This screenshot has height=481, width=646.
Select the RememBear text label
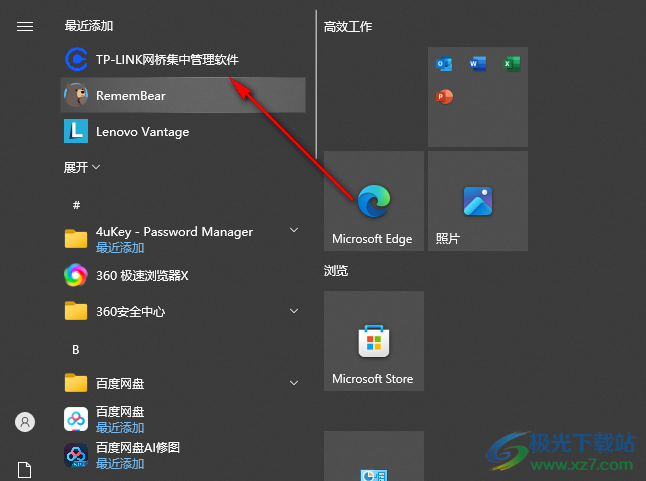[131, 96]
